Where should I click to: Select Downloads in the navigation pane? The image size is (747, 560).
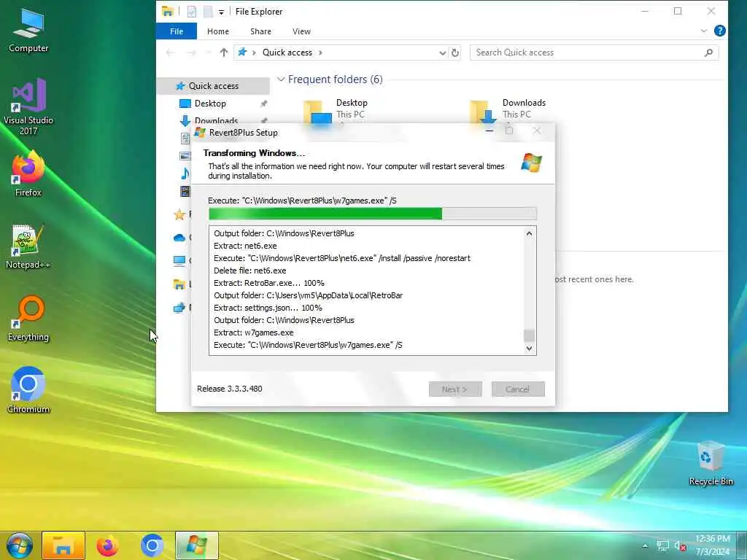216,121
